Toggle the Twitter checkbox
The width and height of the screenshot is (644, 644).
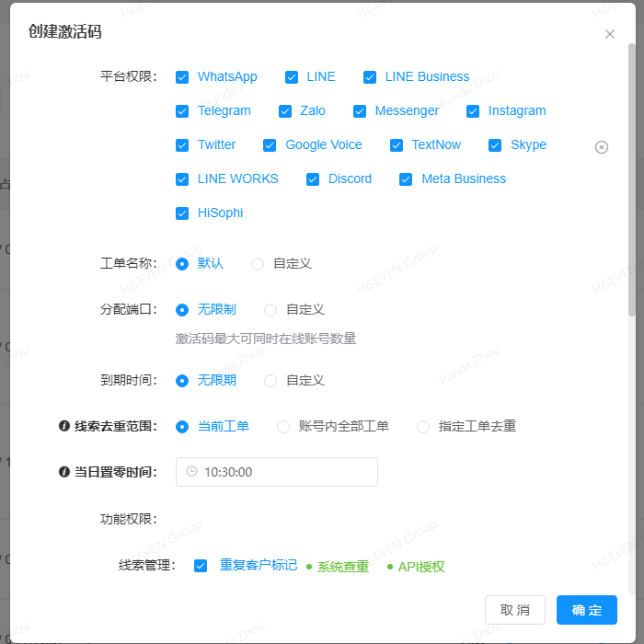pos(182,145)
